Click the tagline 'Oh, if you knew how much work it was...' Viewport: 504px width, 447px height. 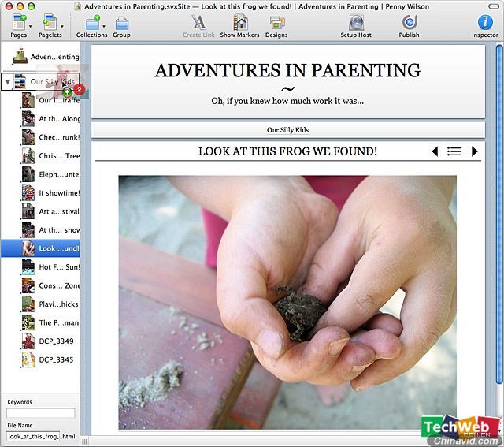point(287,101)
